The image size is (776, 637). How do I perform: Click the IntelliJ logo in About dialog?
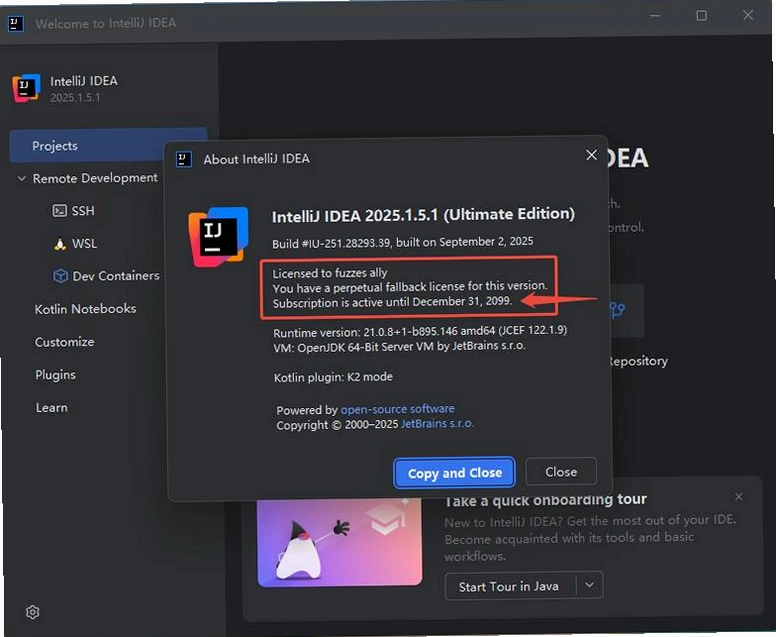pos(218,237)
